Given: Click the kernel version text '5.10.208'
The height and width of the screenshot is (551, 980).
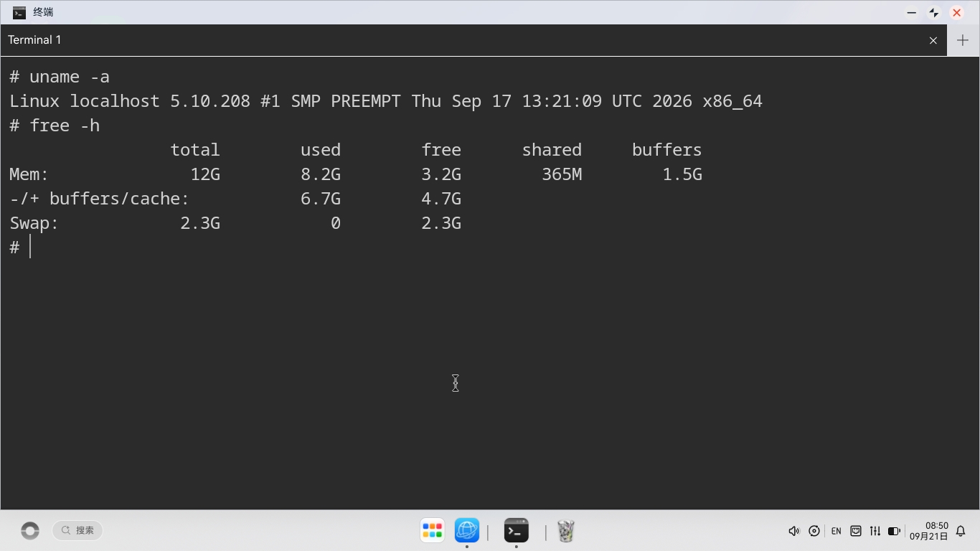Looking at the screenshot, I should coord(210,101).
